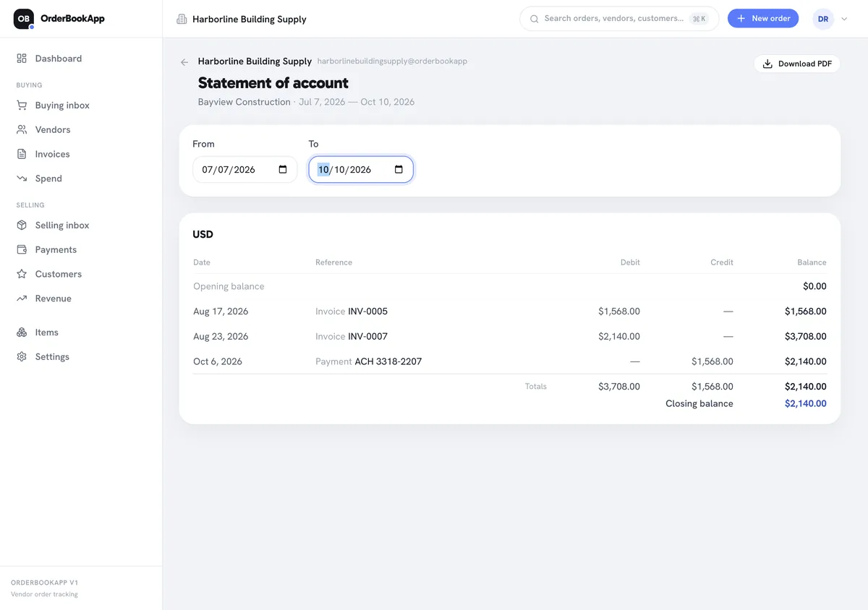Image resolution: width=868 pixels, height=610 pixels.
Task: Click the Settings gear icon
Action: pyautogui.click(x=22, y=357)
